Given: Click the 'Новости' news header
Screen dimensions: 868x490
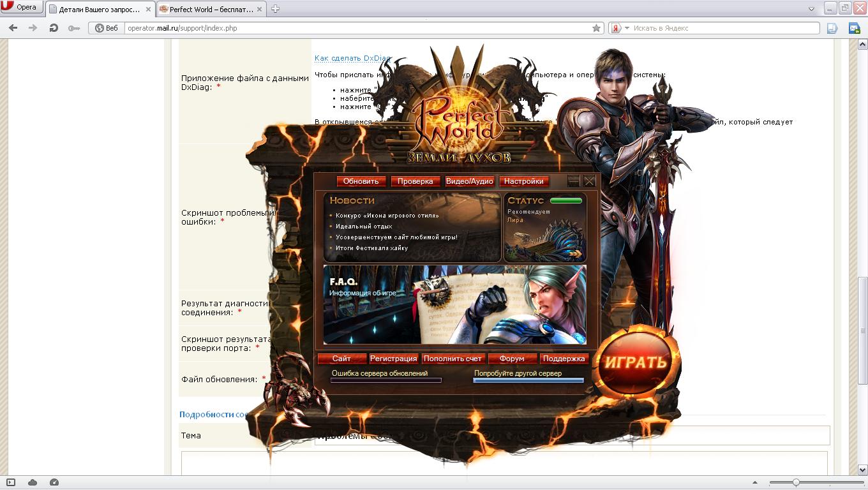Looking at the screenshot, I should point(352,200).
